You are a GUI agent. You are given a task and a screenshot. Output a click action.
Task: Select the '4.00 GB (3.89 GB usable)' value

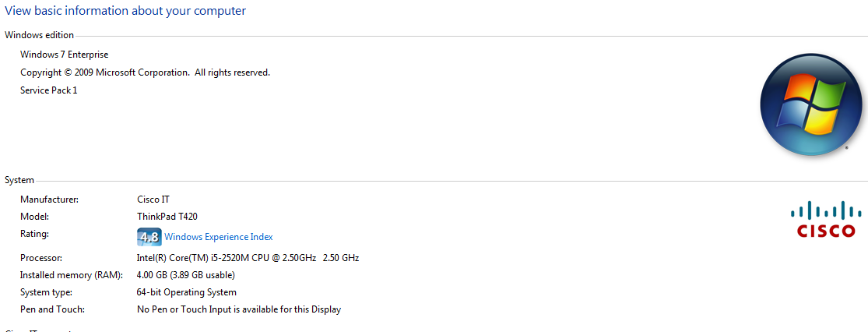click(x=186, y=275)
